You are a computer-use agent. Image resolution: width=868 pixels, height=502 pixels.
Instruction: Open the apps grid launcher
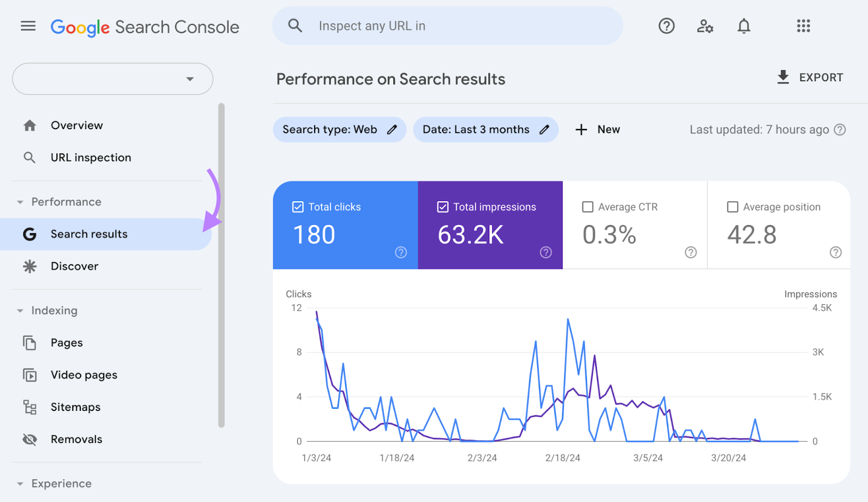[x=803, y=25]
